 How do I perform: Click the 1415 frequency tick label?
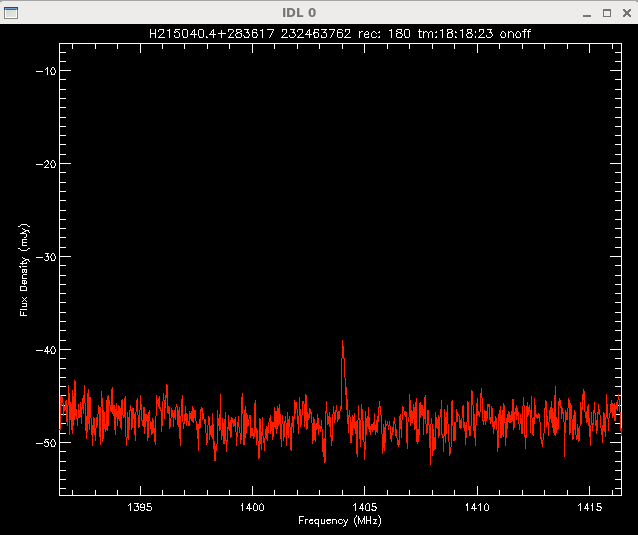pos(588,507)
